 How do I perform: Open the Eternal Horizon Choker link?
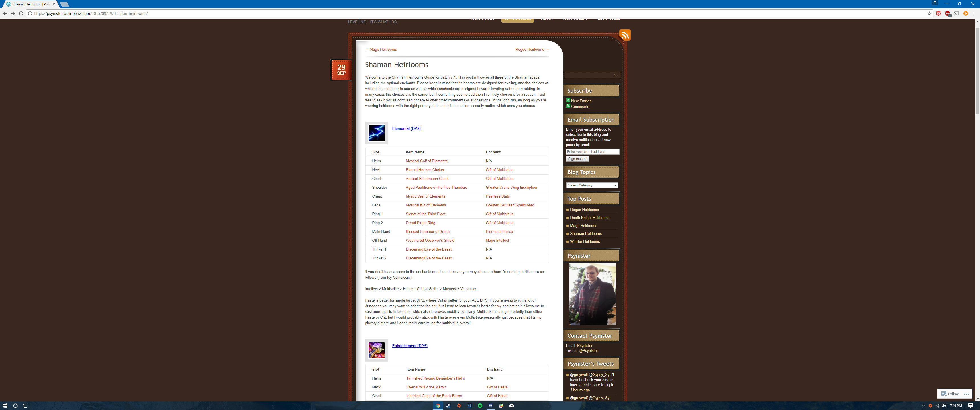[424, 170]
